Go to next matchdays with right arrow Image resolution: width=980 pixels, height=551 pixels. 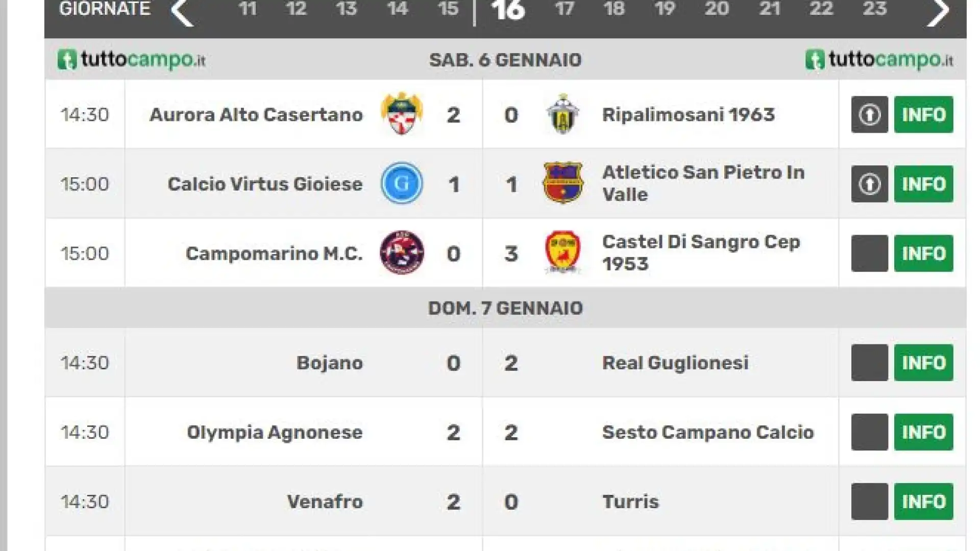click(x=938, y=12)
